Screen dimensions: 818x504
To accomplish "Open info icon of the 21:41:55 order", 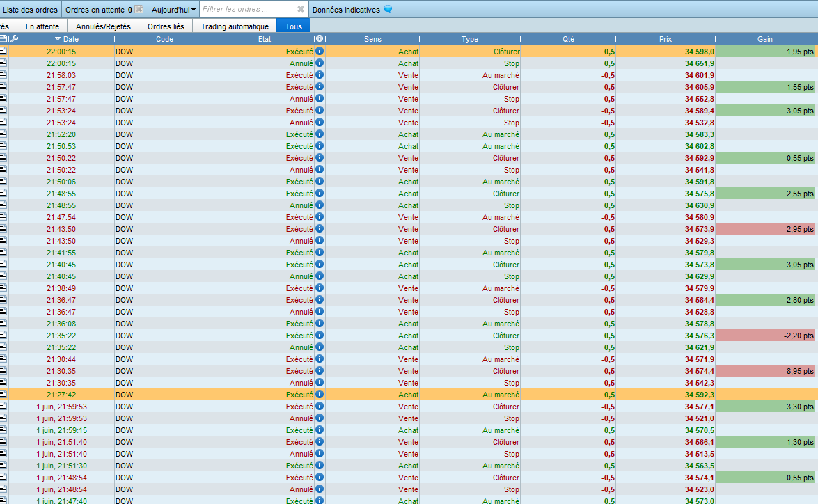I will (x=320, y=252).
